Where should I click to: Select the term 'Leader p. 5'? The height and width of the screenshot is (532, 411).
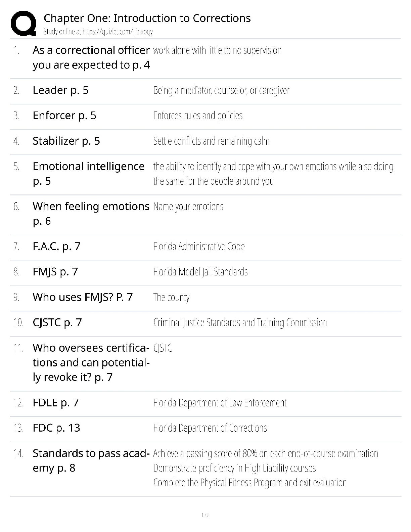click(60, 90)
